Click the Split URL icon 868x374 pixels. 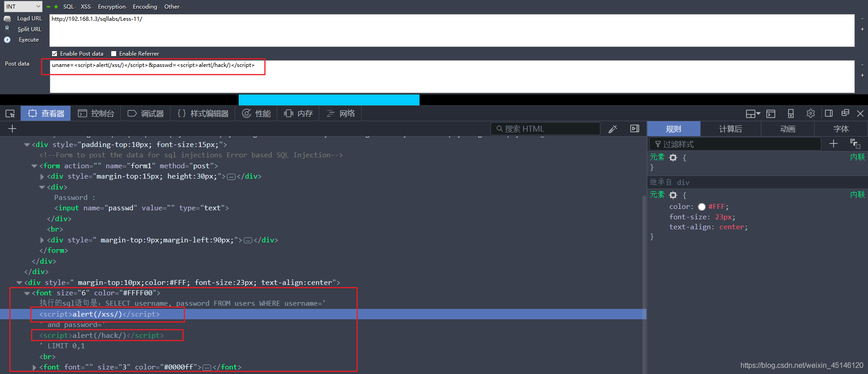(7, 28)
